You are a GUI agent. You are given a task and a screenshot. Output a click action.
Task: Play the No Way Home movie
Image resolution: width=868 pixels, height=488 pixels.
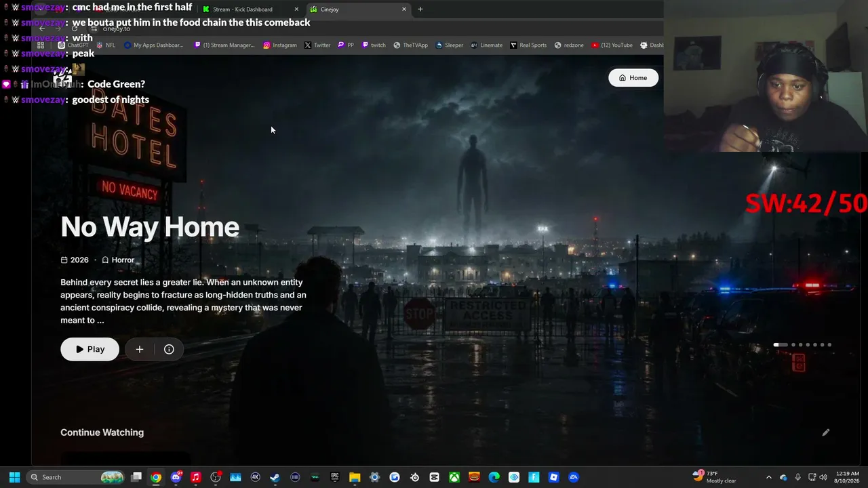90,349
